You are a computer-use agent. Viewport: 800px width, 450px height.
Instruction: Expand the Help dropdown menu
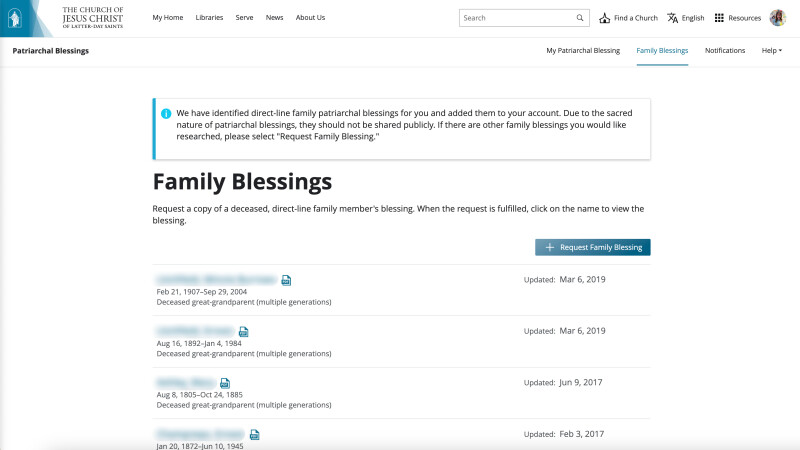click(772, 50)
